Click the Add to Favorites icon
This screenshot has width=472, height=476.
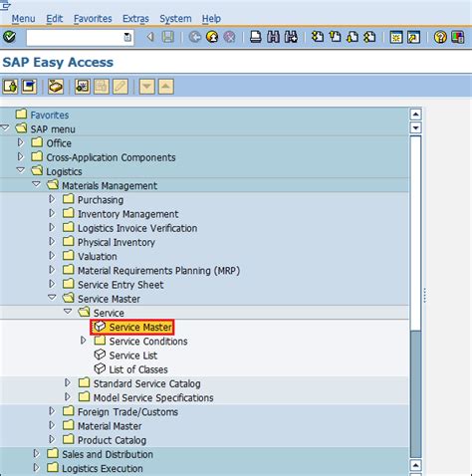point(82,87)
